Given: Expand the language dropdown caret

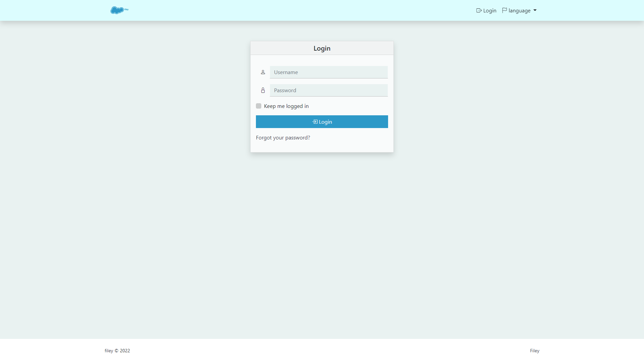Looking at the screenshot, I should coord(535,10).
